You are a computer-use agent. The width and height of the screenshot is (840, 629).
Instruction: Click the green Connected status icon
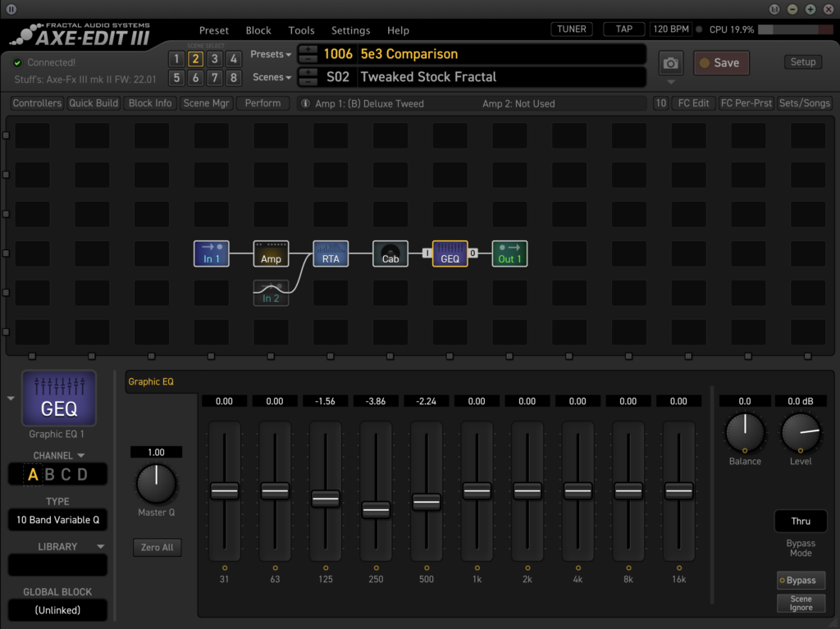[x=18, y=62]
